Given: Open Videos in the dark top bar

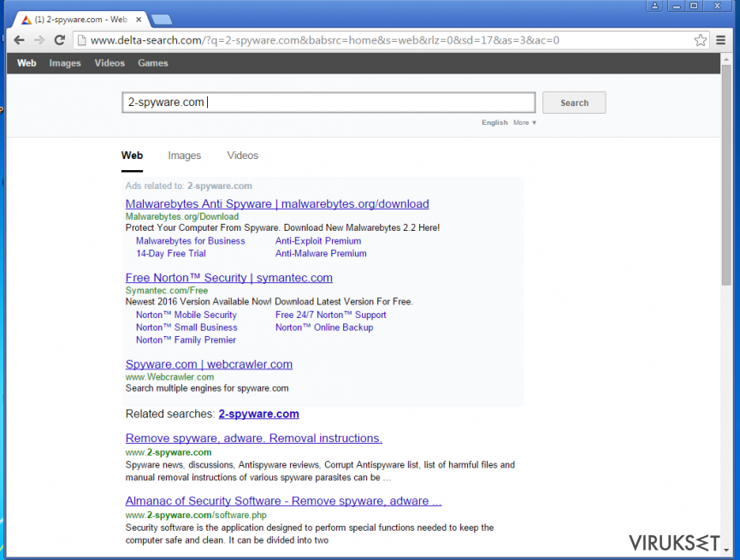Looking at the screenshot, I should (110, 63).
